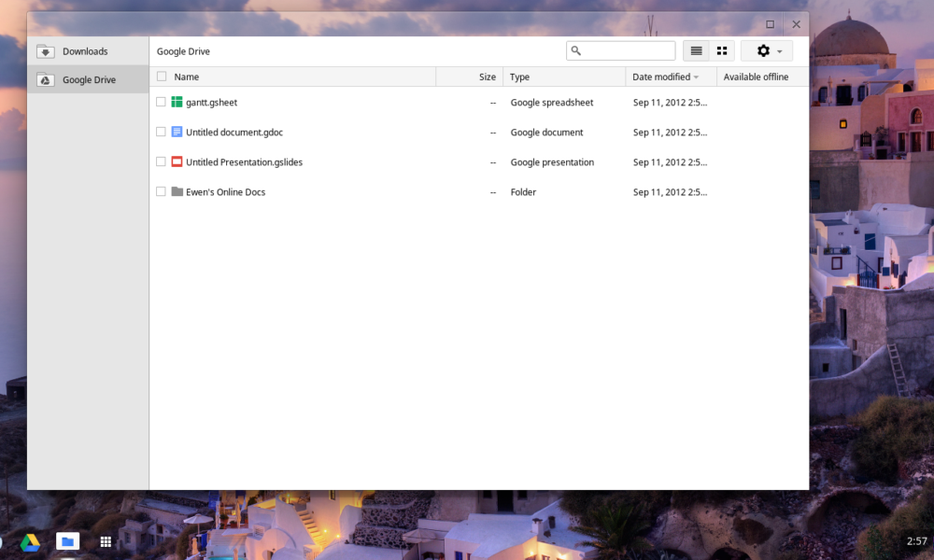Click the date cell for gantt.gsheet
The height and width of the screenshot is (560, 934).
click(670, 103)
